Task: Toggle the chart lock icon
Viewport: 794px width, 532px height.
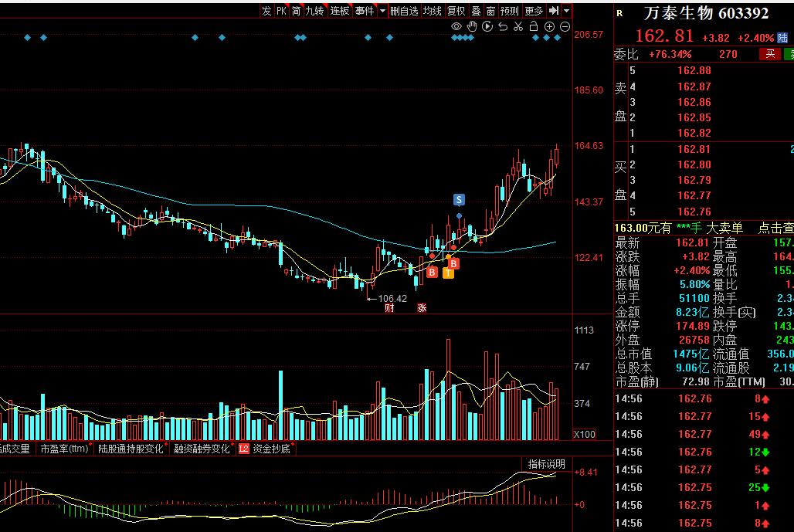Action: (x=534, y=26)
